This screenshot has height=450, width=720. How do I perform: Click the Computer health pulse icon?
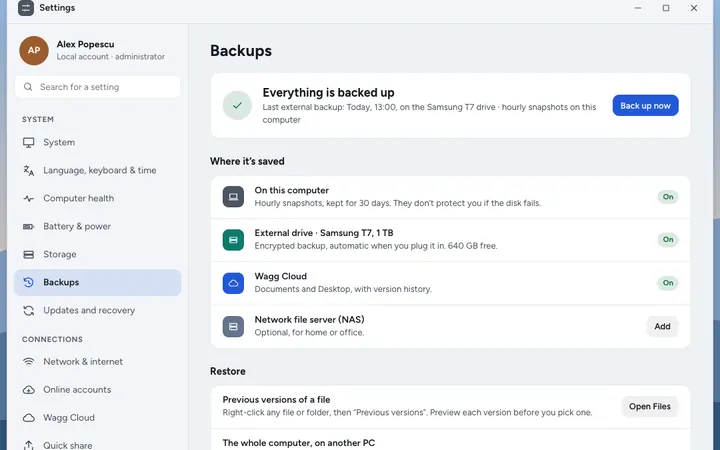tap(28, 198)
